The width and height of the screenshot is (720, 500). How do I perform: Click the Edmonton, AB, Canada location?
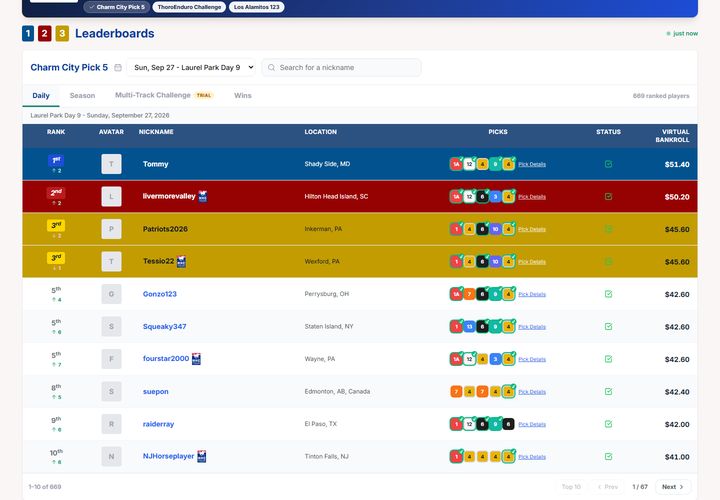(337, 392)
